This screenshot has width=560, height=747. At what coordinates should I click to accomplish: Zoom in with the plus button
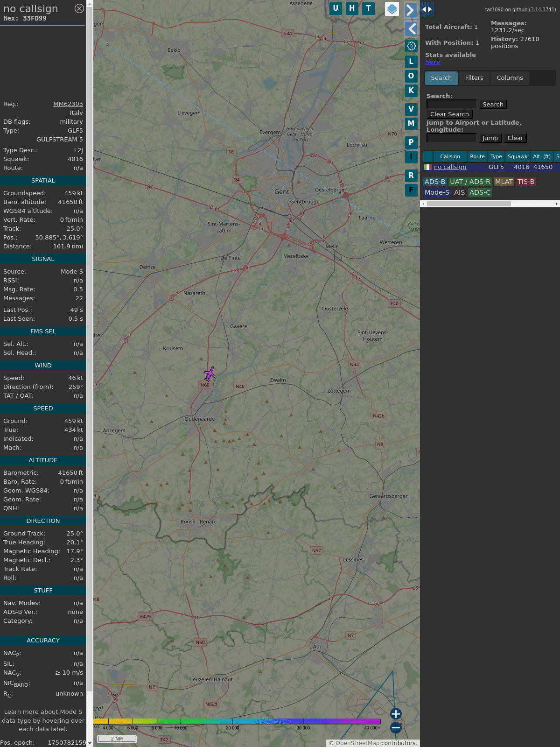click(x=396, y=714)
